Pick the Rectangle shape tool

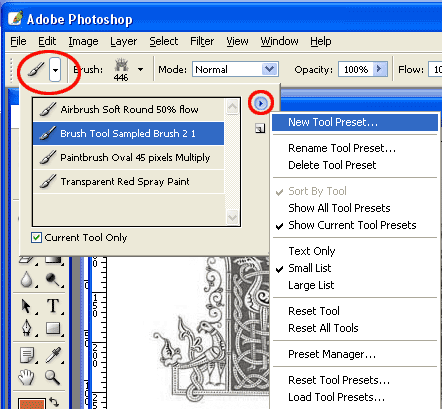tap(53, 328)
